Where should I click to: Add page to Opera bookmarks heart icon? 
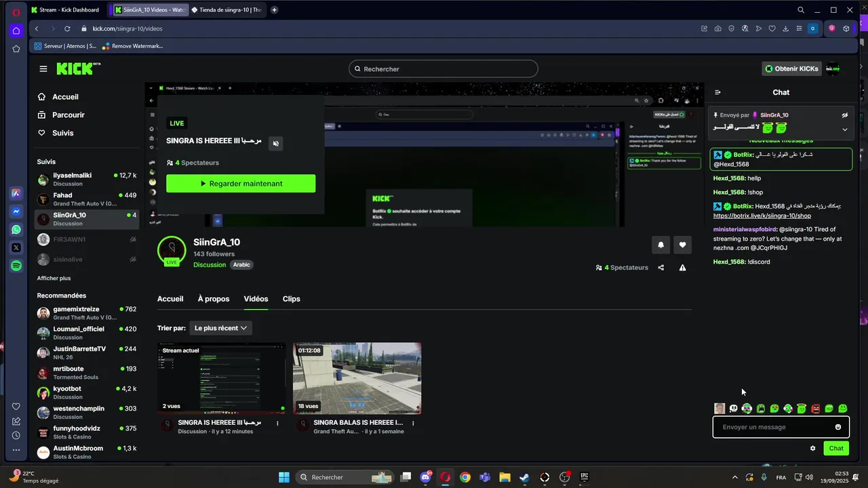pos(772,28)
